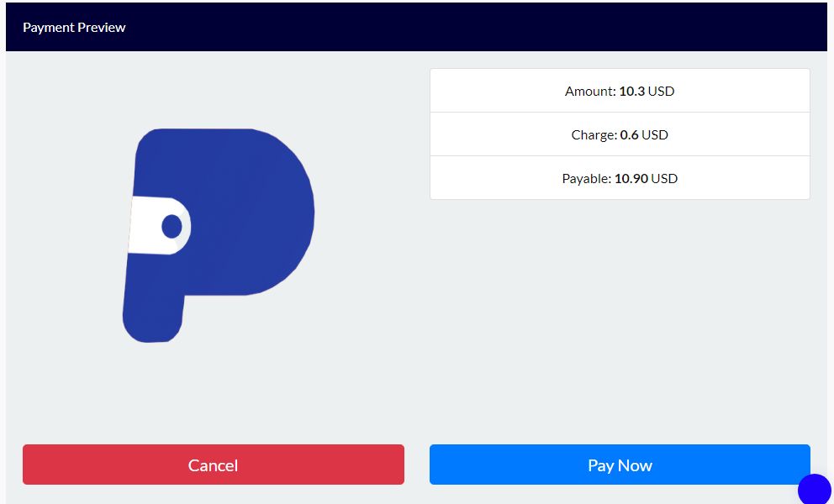Click the "Amount:" label text

coord(590,91)
